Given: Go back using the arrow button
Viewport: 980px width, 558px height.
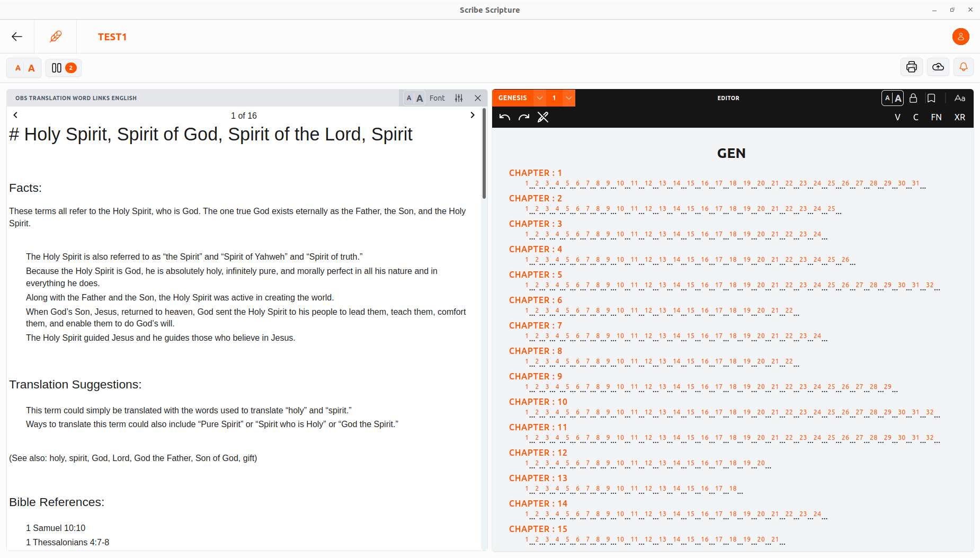Looking at the screenshot, I should [x=17, y=37].
